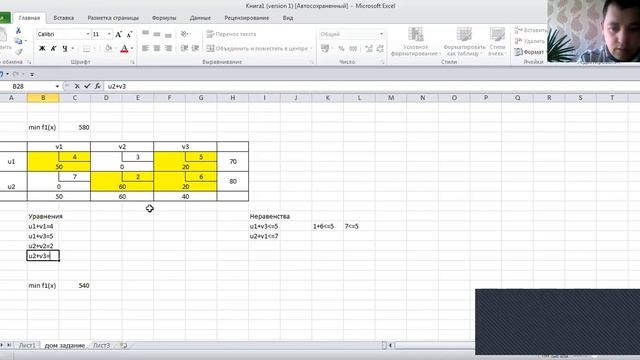
Task: Click the insert function fx icon
Action: [98, 86]
